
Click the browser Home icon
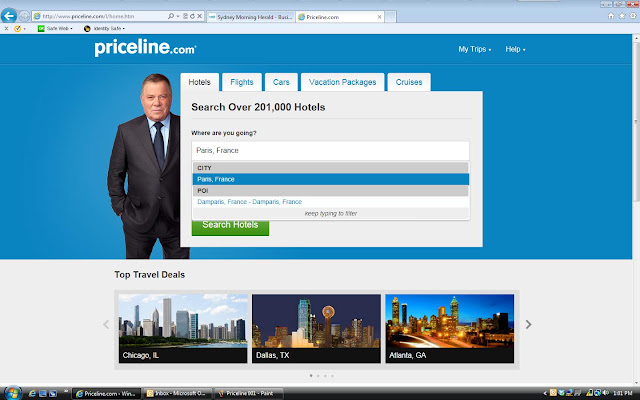(x=611, y=16)
